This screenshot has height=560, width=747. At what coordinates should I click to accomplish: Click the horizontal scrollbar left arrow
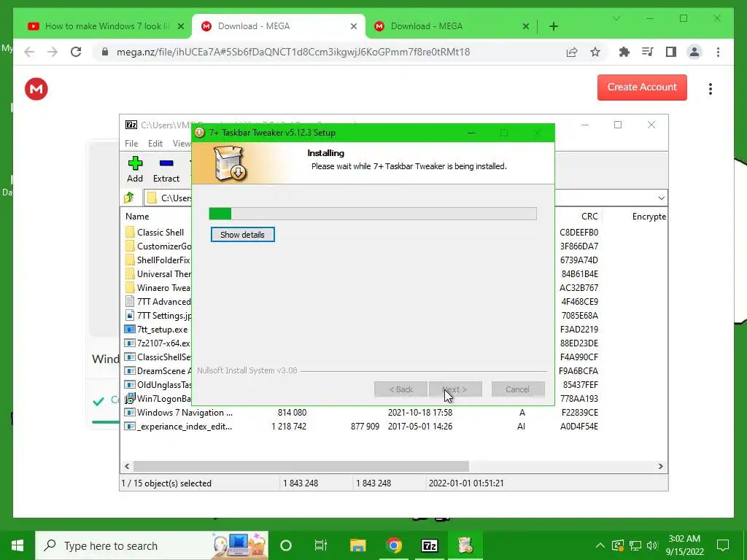[x=127, y=466]
